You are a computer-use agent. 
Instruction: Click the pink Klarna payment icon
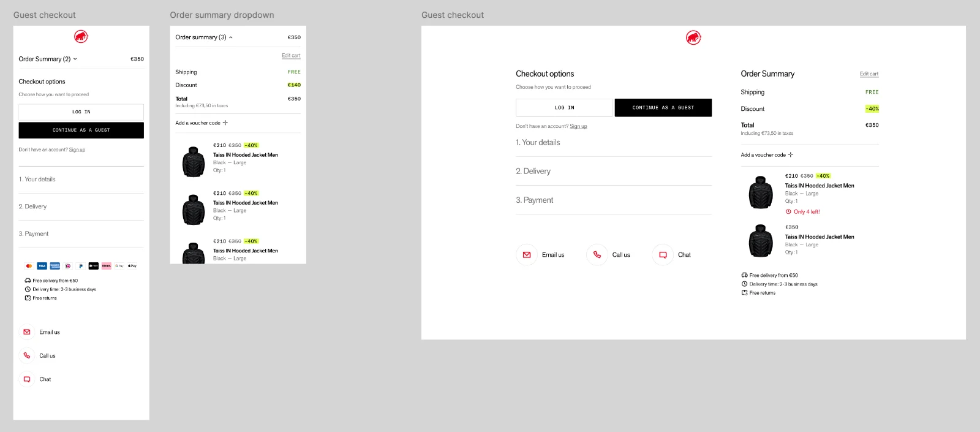pyautogui.click(x=107, y=266)
